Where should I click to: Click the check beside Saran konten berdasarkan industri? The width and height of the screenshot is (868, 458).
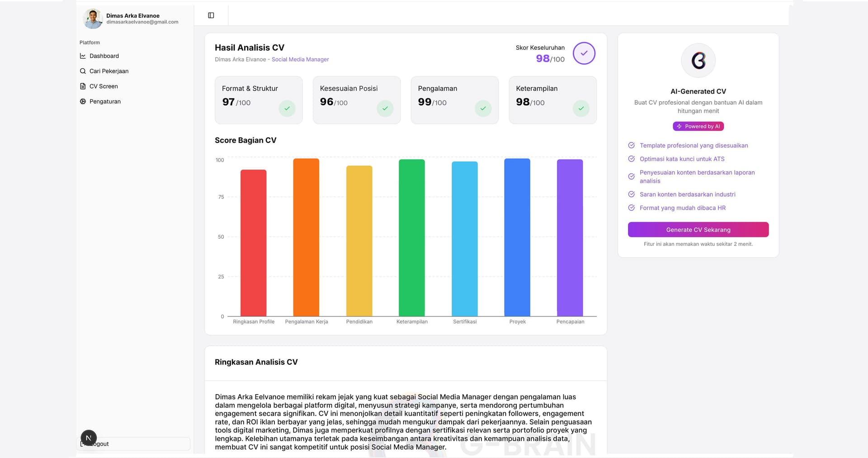632,194
